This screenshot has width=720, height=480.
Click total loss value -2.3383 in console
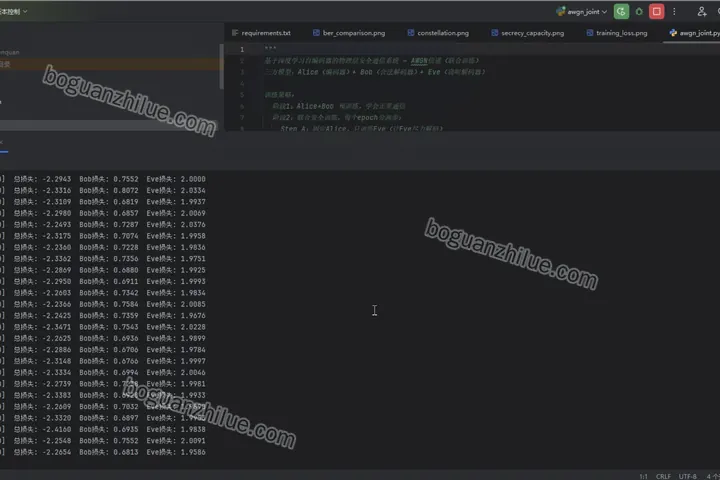pos(56,395)
